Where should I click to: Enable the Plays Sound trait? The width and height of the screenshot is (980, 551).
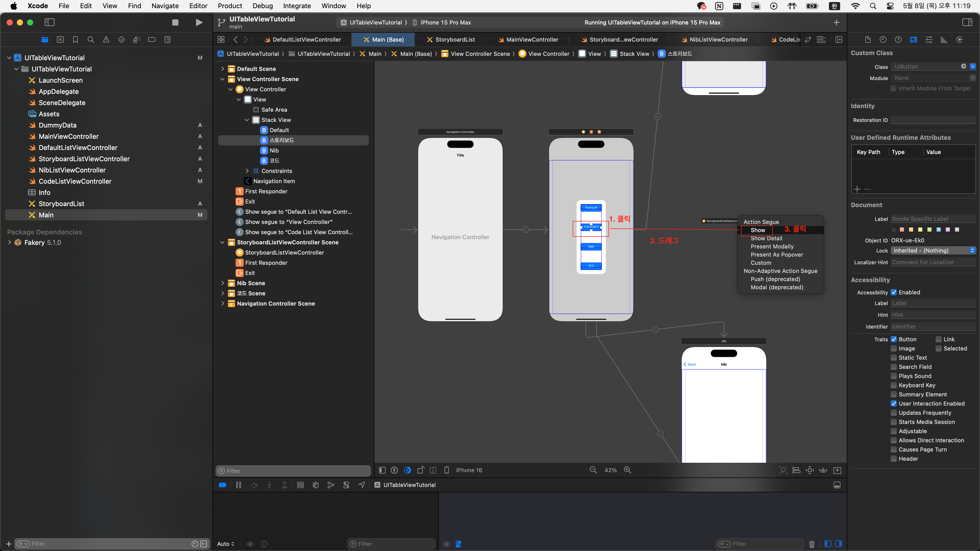click(x=894, y=376)
